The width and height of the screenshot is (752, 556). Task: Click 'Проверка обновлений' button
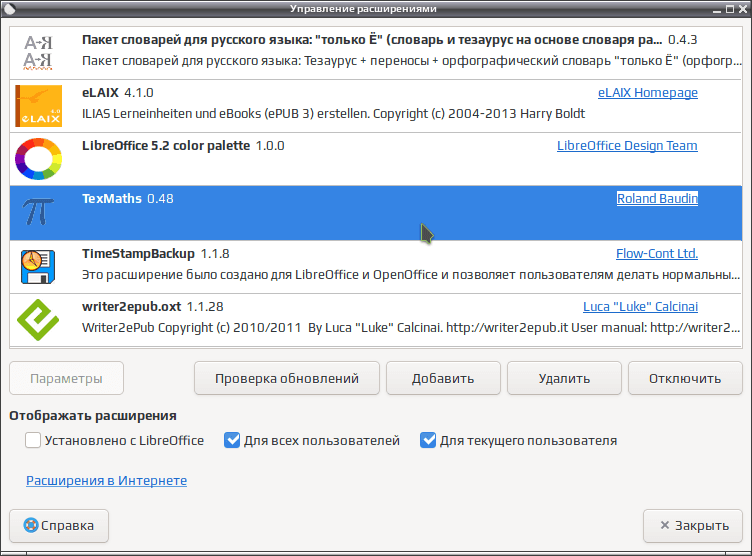pos(287,379)
